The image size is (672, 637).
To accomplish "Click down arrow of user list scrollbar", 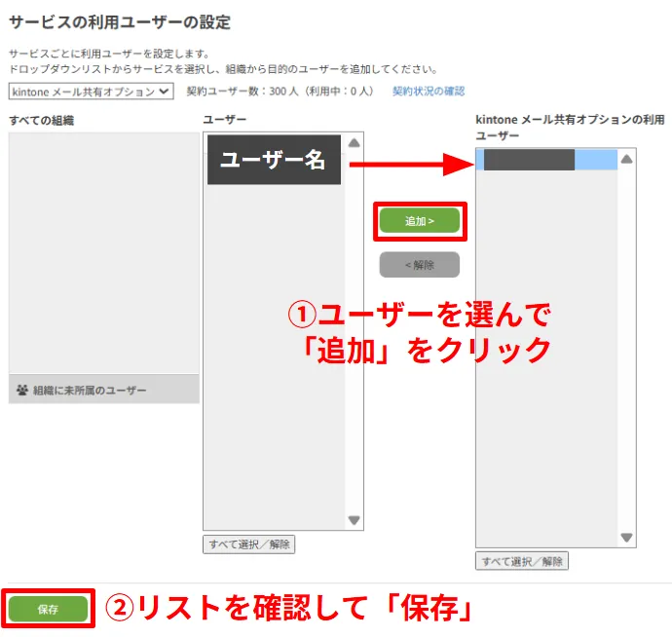I will (354, 520).
